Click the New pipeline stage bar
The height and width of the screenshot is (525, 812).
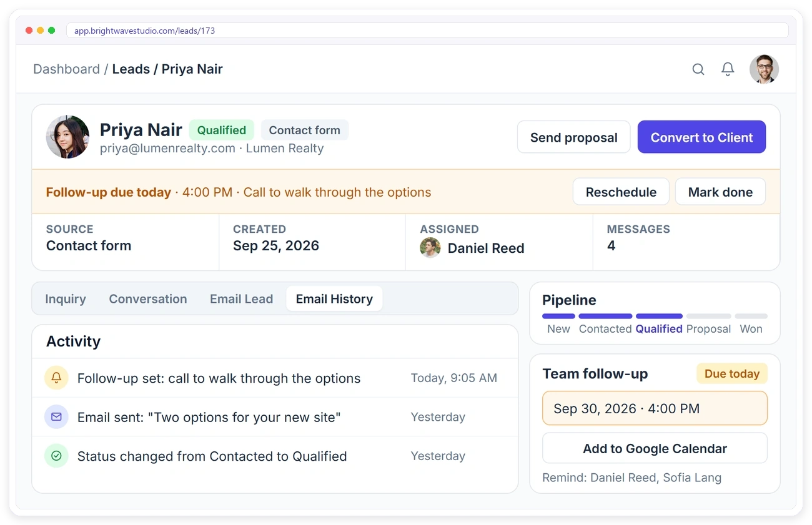(558, 316)
